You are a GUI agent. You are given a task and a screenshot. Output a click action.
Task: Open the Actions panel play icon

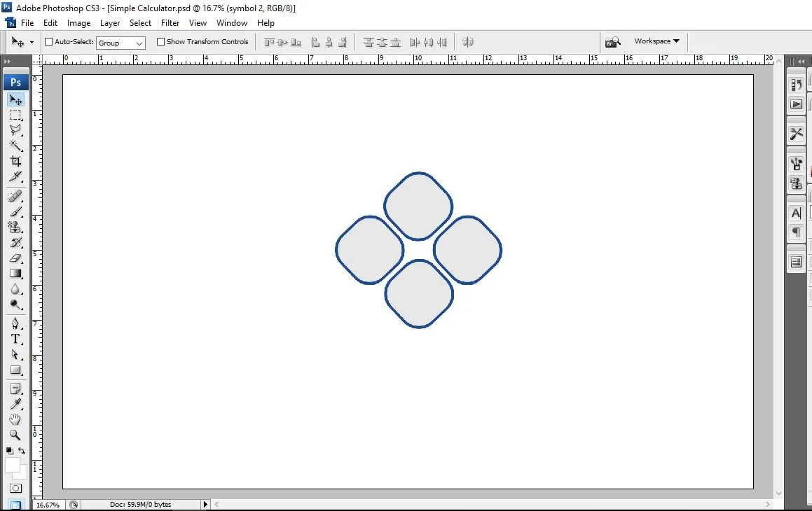[797, 104]
